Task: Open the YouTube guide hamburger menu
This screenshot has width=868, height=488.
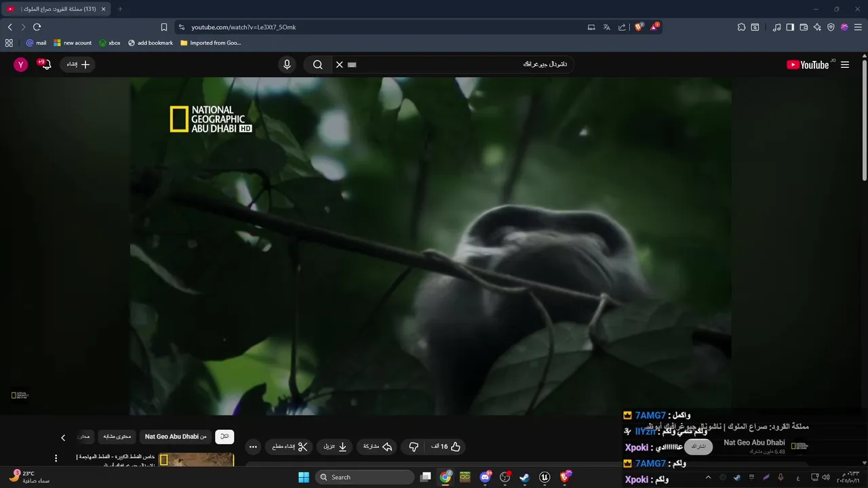Action: point(845,64)
